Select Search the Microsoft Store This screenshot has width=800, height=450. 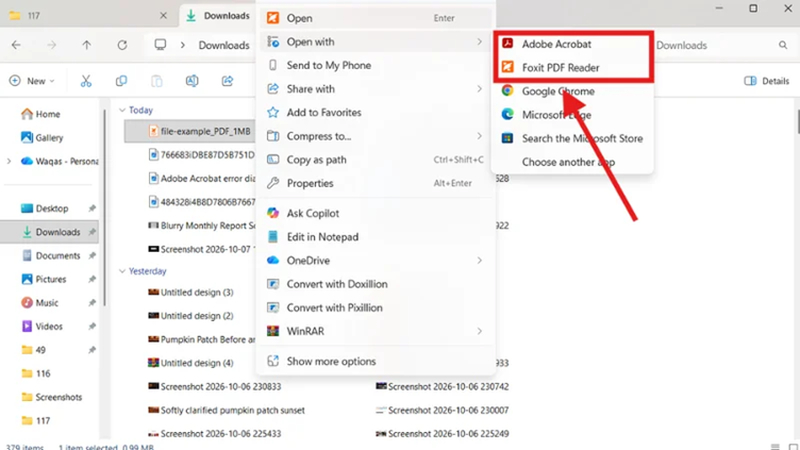pyautogui.click(x=572, y=138)
